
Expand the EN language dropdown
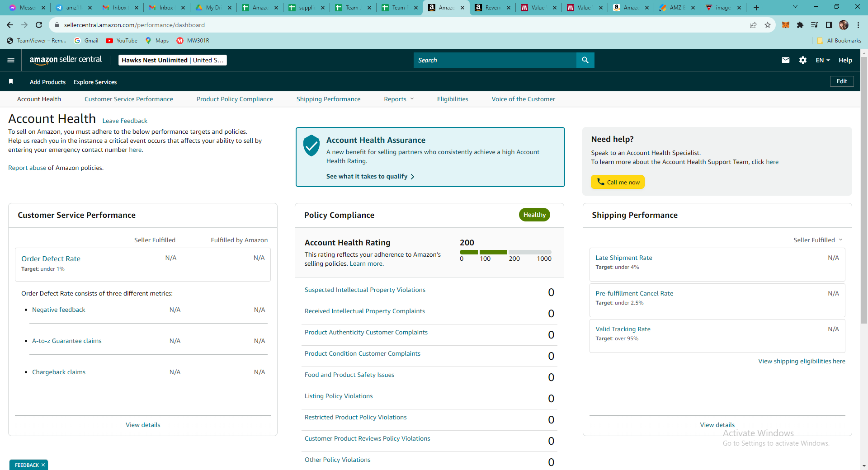(x=823, y=60)
